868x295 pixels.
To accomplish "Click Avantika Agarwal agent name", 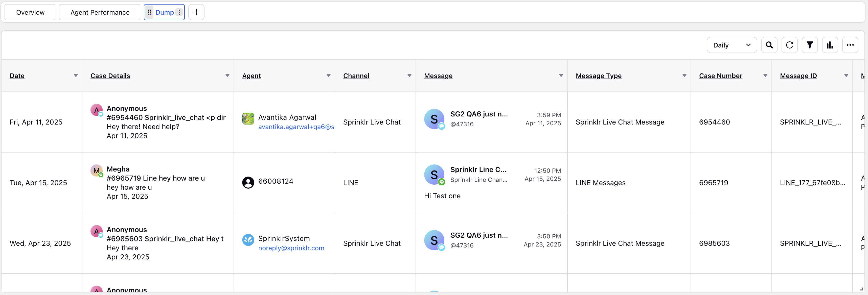I will [x=287, y=117].
